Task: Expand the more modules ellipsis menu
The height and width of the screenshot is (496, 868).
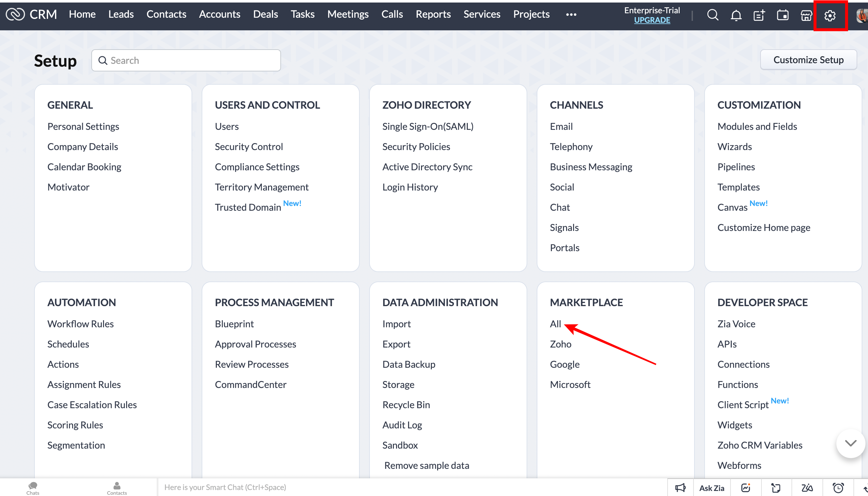Action: (571, 14)
